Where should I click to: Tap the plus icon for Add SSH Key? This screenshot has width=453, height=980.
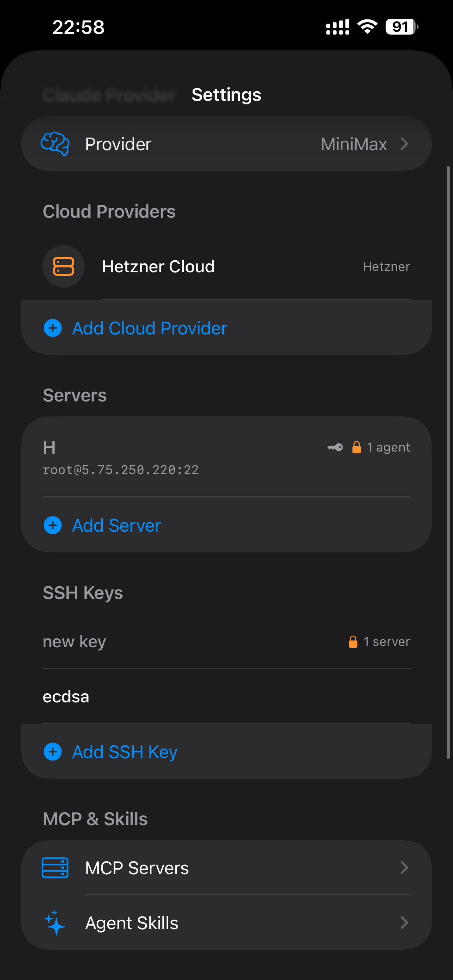tap(53, 752)
